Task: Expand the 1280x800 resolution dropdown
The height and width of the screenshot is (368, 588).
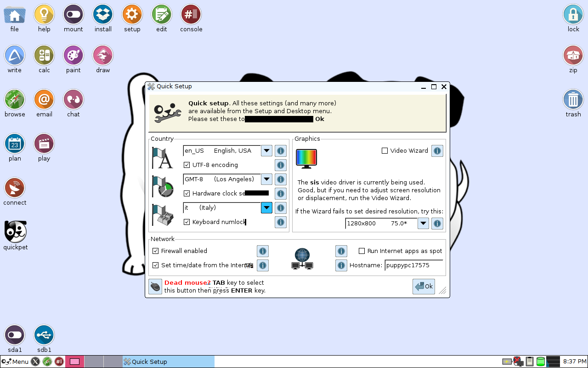Action: [423, 224]
